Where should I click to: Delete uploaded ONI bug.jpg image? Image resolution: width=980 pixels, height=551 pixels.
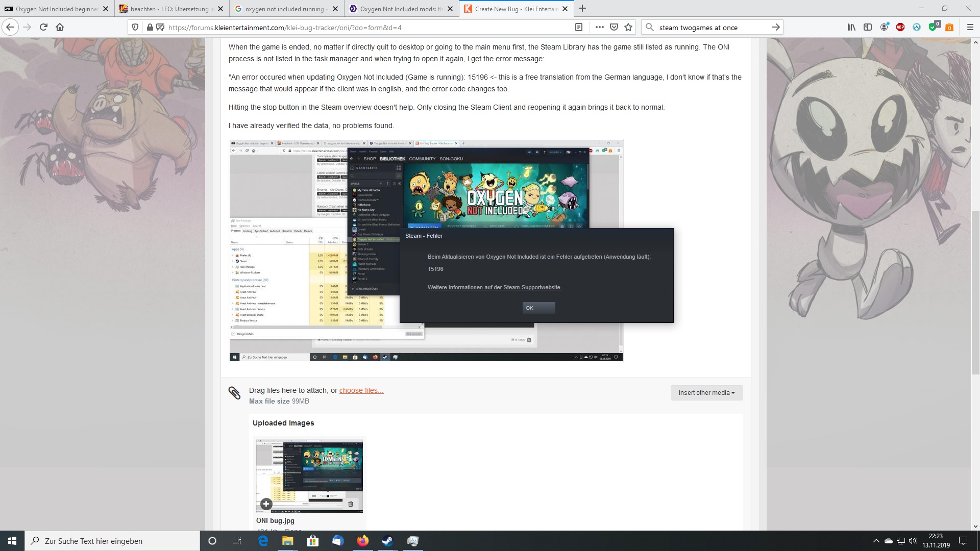coord(351,504)
